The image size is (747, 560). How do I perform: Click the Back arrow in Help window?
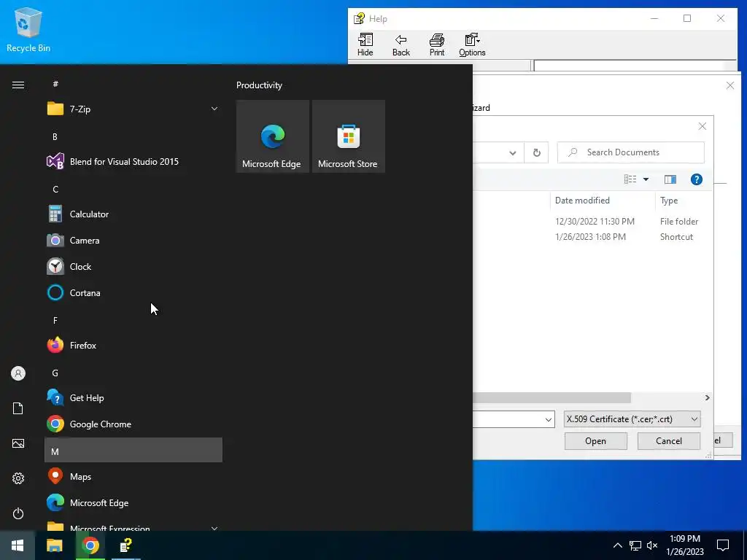(401, 44)
